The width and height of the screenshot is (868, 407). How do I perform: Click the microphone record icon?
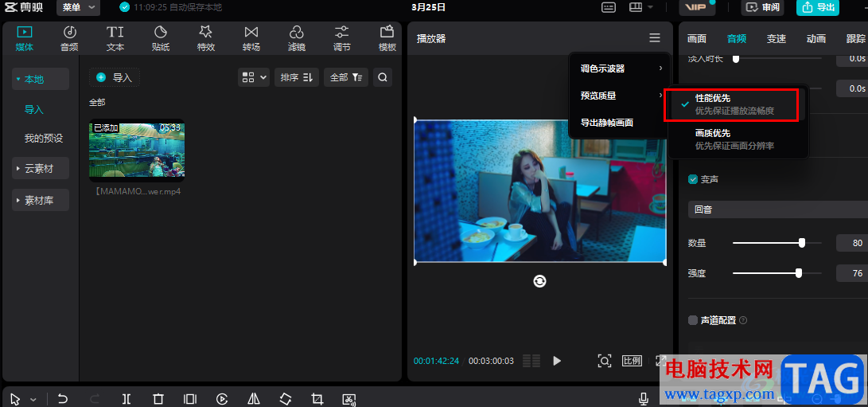644,399
